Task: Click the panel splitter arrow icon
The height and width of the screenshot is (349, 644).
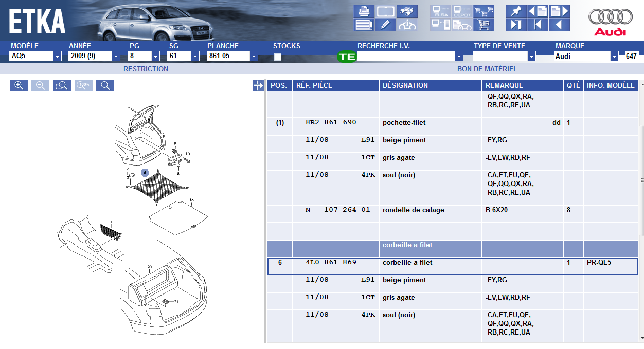Action: click(258, 86)
